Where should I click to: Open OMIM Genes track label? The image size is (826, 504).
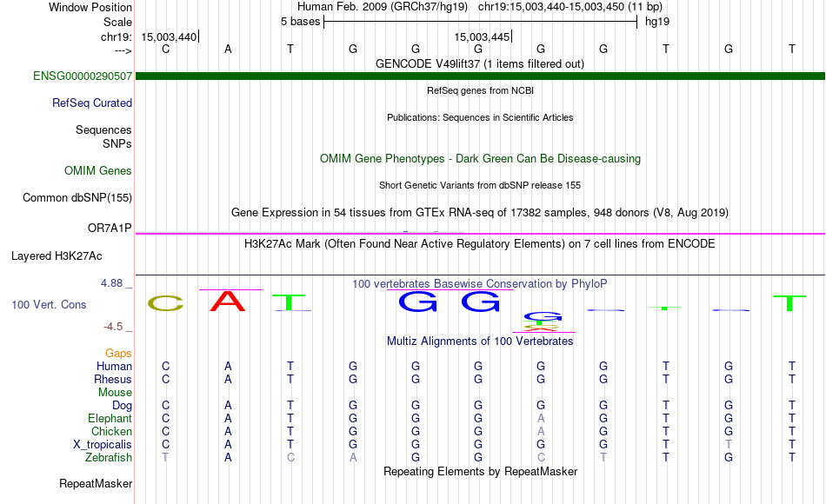point(97,170)
